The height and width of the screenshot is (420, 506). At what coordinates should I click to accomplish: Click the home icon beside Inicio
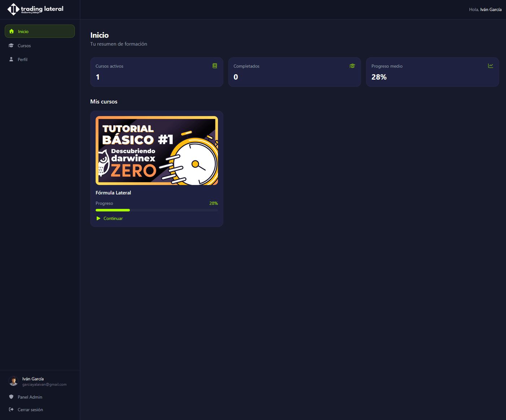(x=12, y=31)
